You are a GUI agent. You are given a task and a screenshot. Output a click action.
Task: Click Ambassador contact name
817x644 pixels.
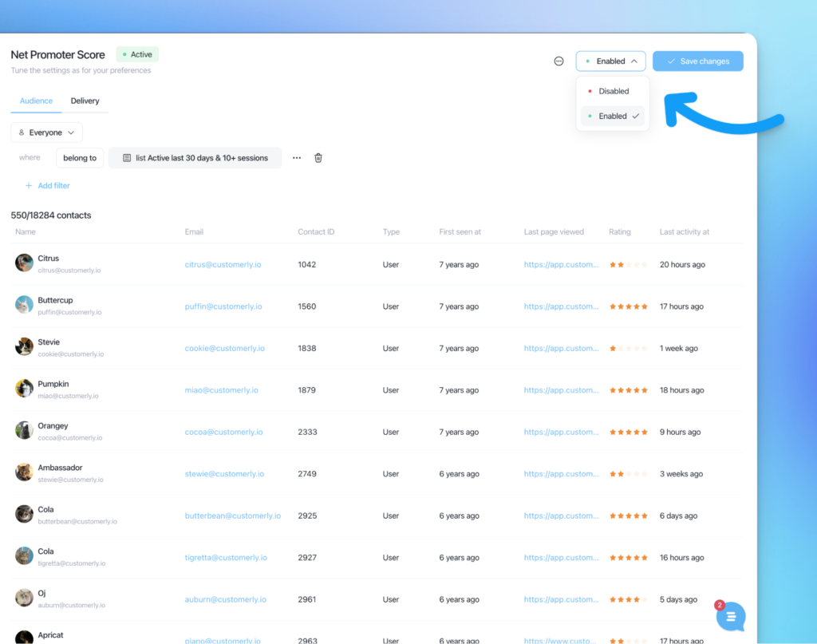[60, 468]
